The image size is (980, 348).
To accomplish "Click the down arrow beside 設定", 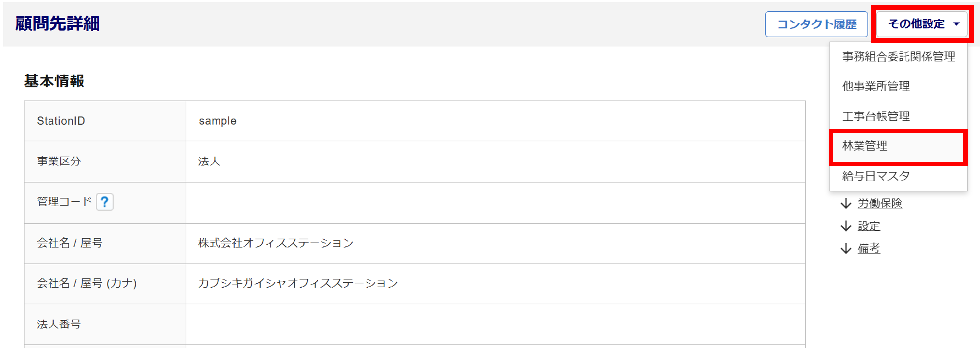I will click(846, 226).
